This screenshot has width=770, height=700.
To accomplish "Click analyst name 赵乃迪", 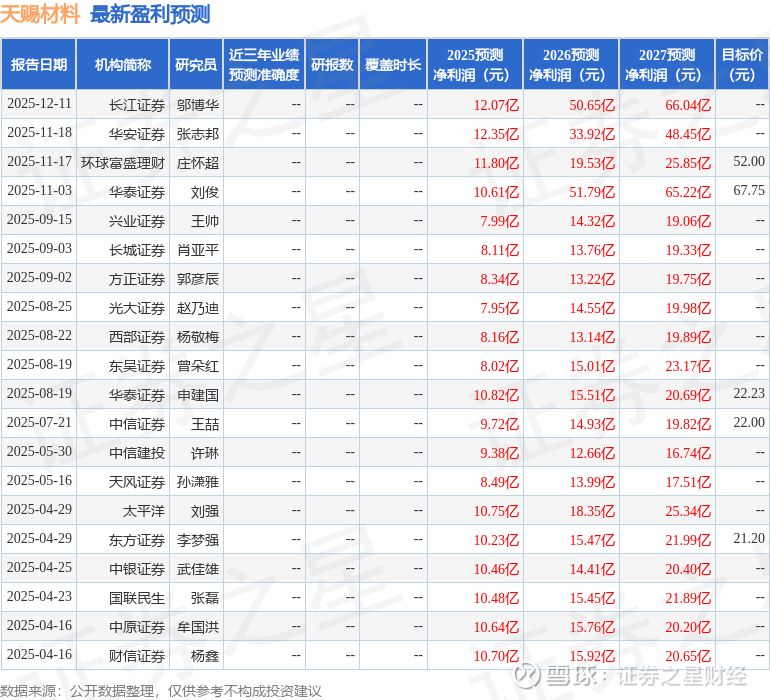I will point(197,308).
